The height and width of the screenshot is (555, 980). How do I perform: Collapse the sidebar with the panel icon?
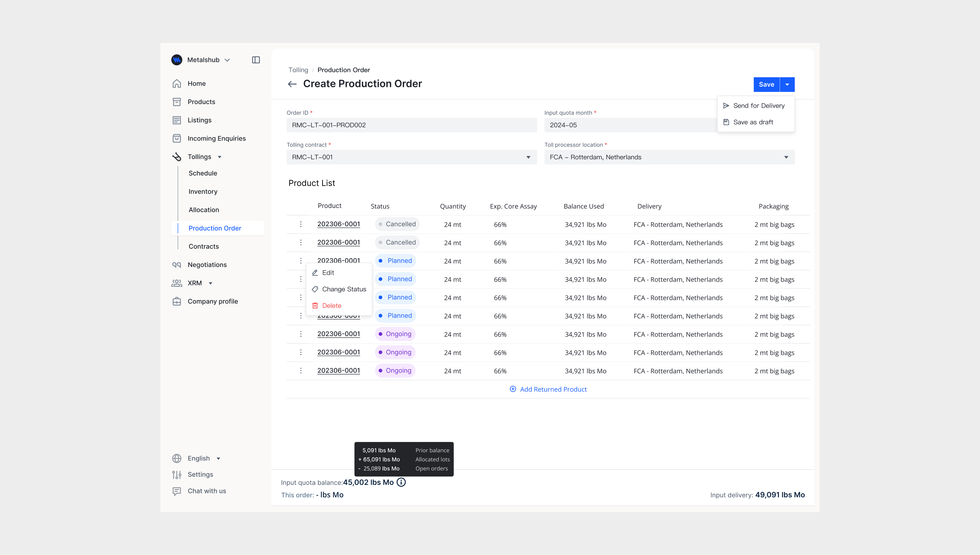pyautogui.click(x=256, y=60)
